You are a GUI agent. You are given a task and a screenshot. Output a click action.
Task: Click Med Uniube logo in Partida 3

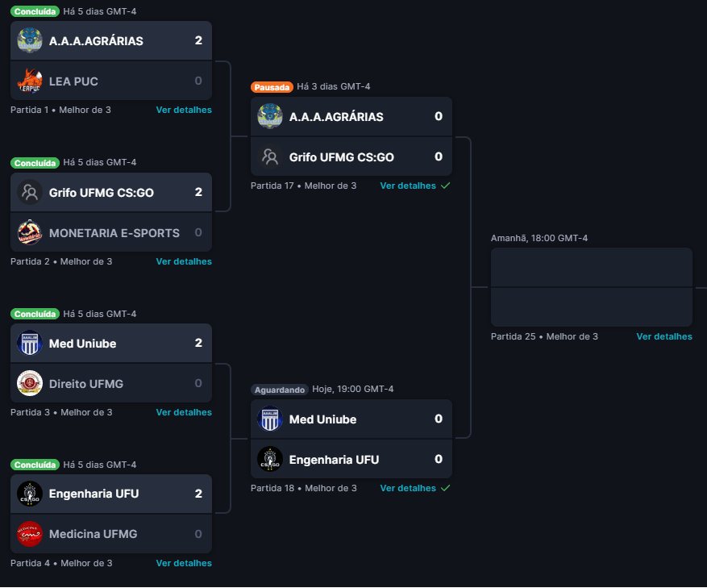[30, 344]
